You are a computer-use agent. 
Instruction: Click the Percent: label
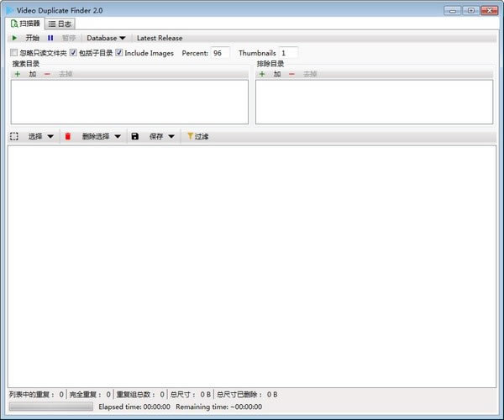pos(195,53)
